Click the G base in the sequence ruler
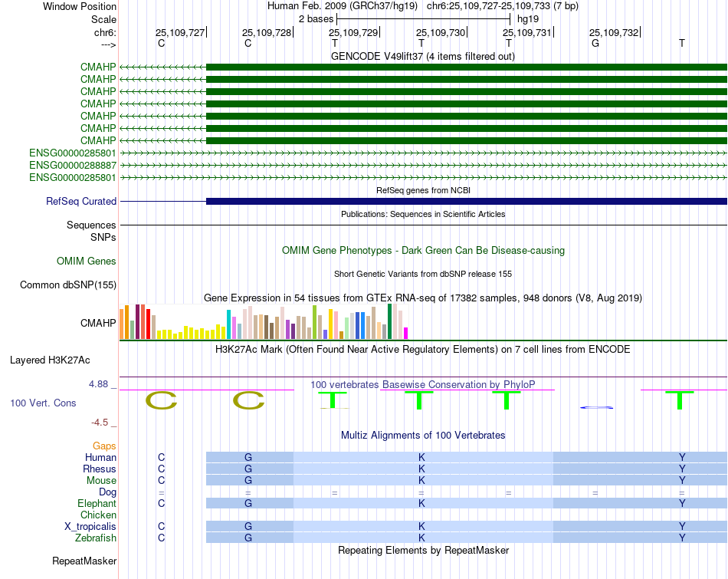Screen dimensions: 728x579 click(595, 43)
